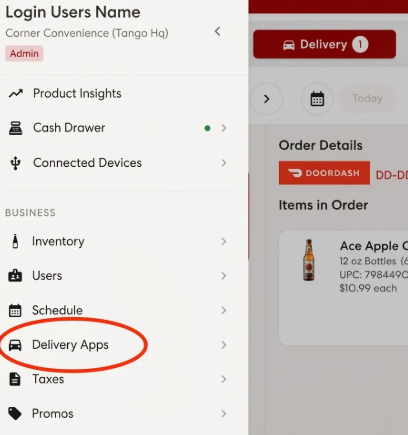Open Connected Devices menu item
Viewport: 408px width, 435px height.
118,163
